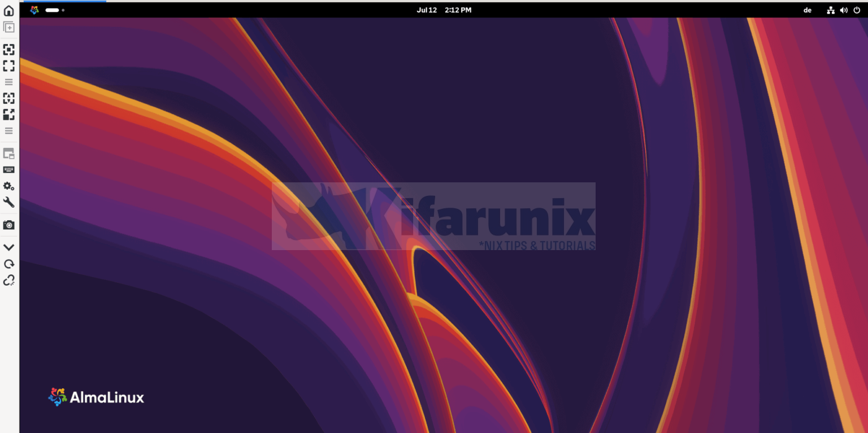Screen dimensions: 868x433
Task: Capture a screenshot of the remote desktop
Action: (8, 225)
